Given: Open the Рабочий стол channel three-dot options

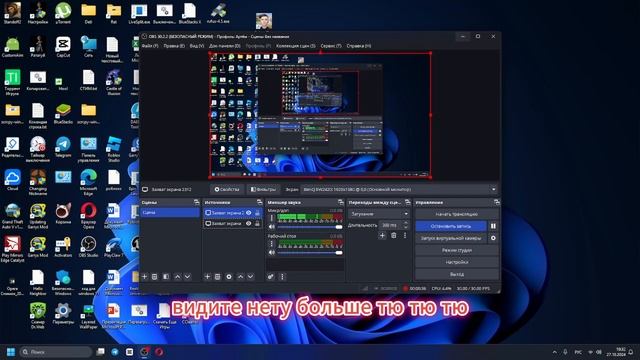Looking at the screenshot, I should [x=271, y=244].
